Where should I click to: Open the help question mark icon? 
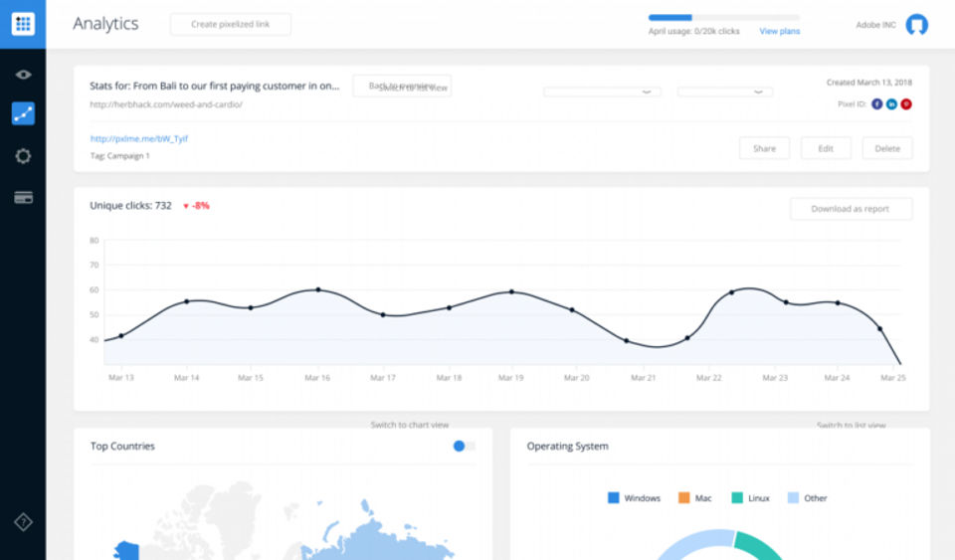tap(23, 522)
